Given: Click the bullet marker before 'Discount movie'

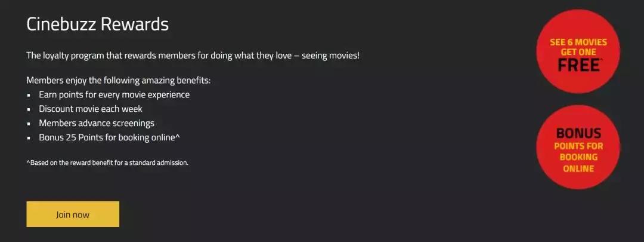Looking at the screenshot, I should coord(29,109).
